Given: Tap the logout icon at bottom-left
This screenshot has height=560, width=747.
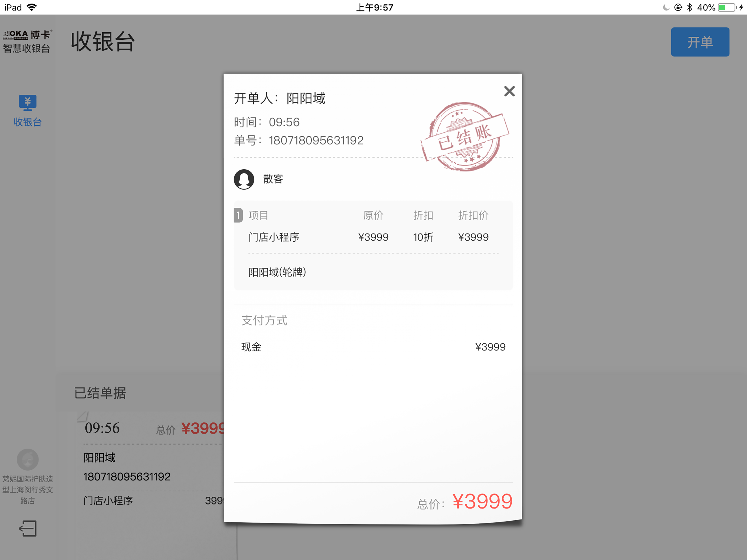Looking at the screenshot, I should 28,528.
